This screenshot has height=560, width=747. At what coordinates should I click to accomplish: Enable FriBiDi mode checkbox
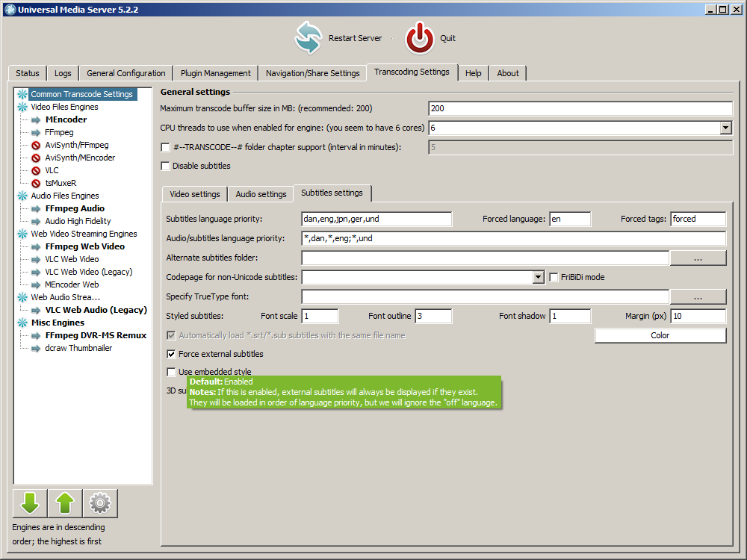[x=554, y=277]
